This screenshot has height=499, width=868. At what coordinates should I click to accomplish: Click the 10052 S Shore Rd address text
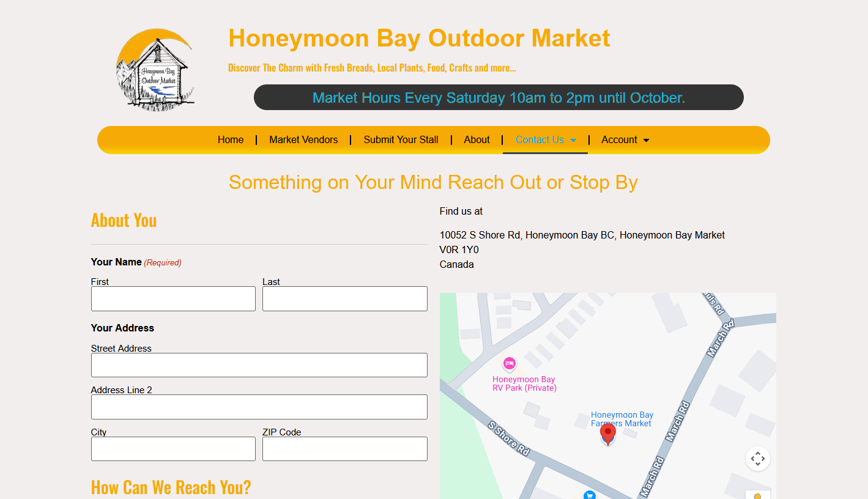coord(582,235)
